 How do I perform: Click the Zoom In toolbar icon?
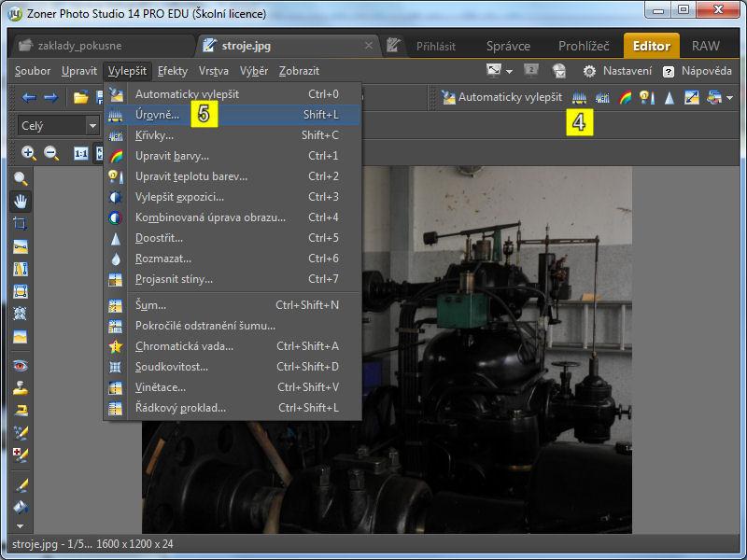click(29, 153)
